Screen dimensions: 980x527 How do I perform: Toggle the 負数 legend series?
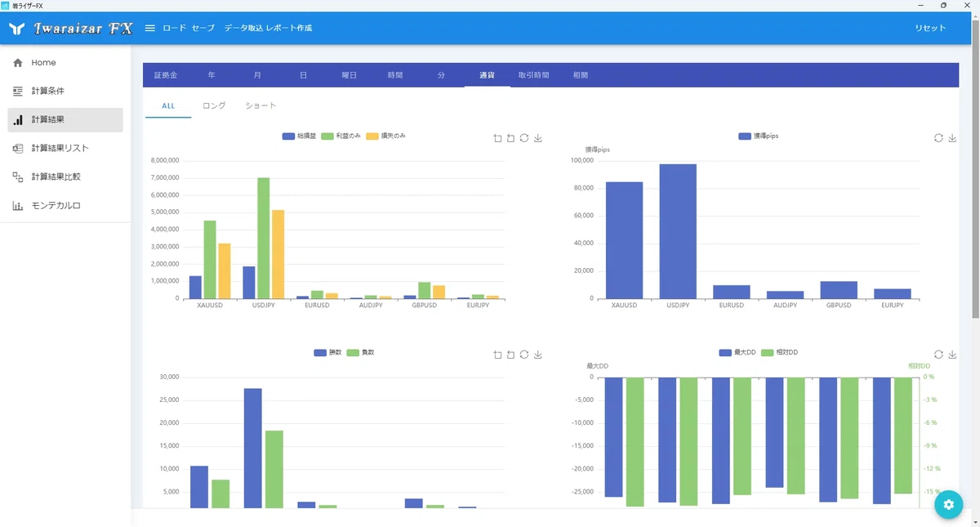[361, 352]
